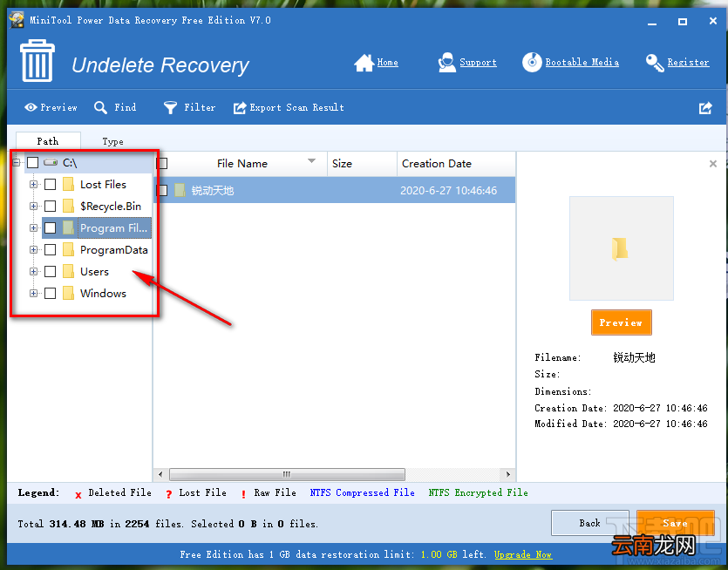Click the orange Preview button
The image size is (728, 570).
pos(622,322)
